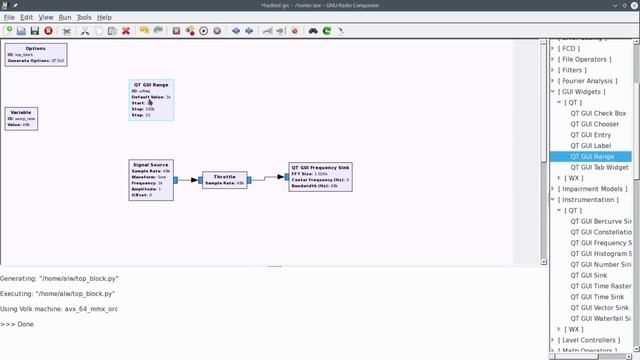Expand the Level Controllers category
This screenshot has width=640, height=360.
coord(553,340)
